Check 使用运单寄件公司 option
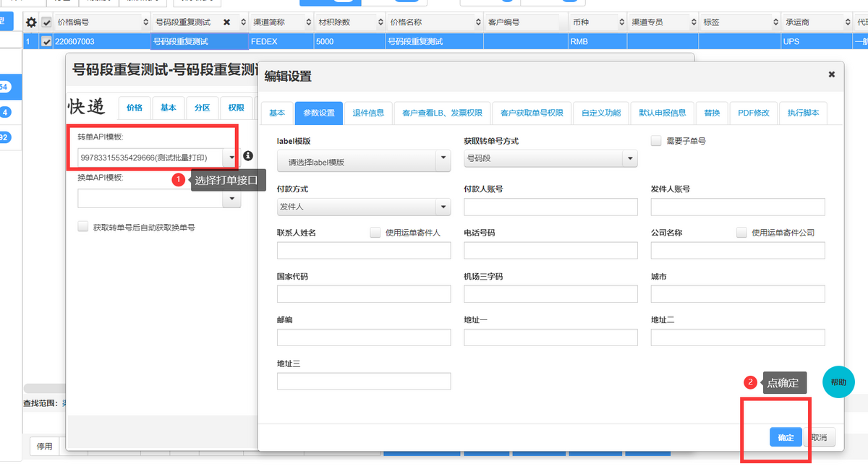This screenshot has height=469, width=868. pos(741,233)
